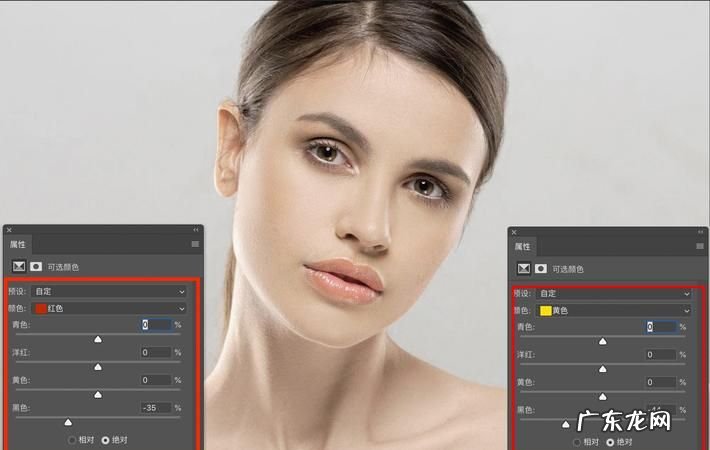Click the 黑色 value field showing -35

click(156, 408)
